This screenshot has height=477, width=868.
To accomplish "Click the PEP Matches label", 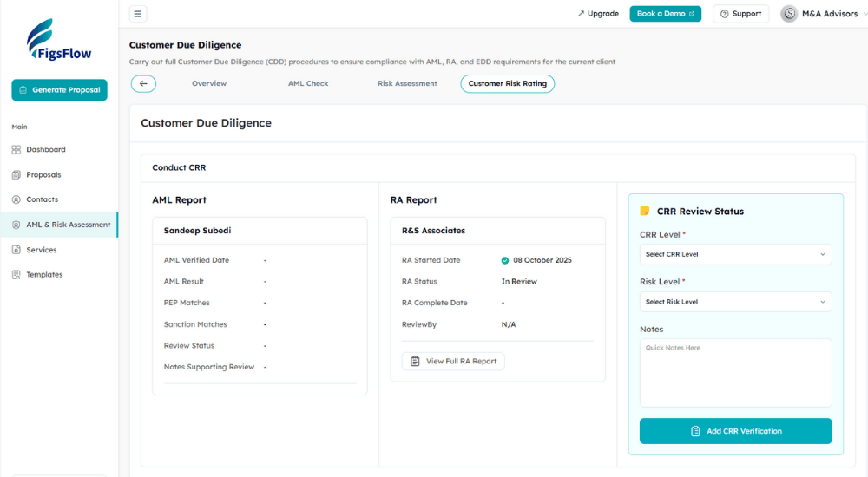I will 187,304.
